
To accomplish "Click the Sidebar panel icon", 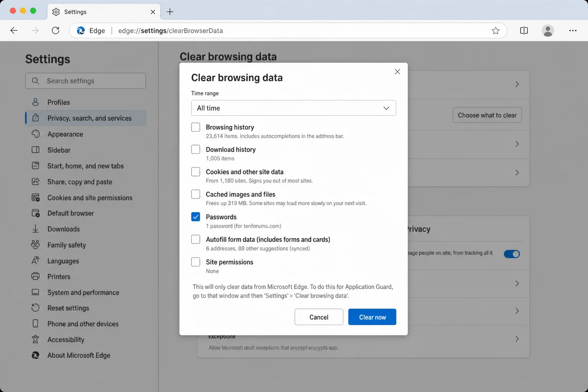I will [36, 150].
